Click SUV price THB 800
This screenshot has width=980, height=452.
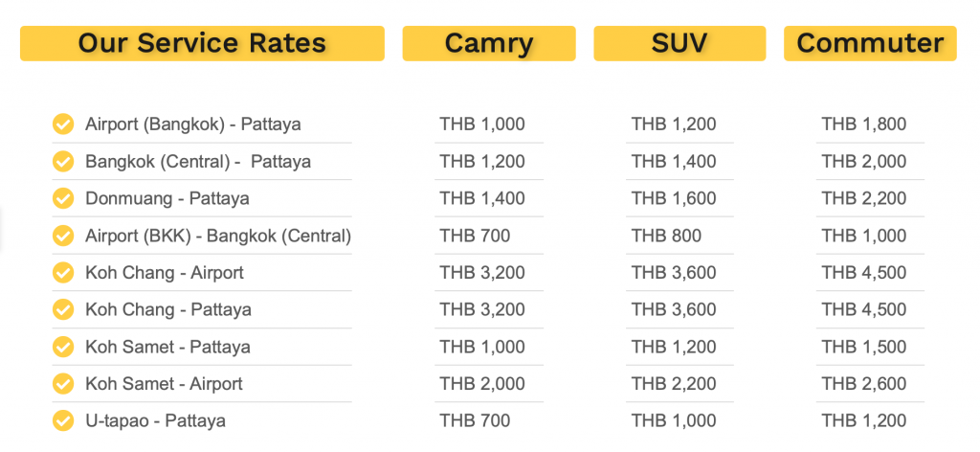coord(666,236)
